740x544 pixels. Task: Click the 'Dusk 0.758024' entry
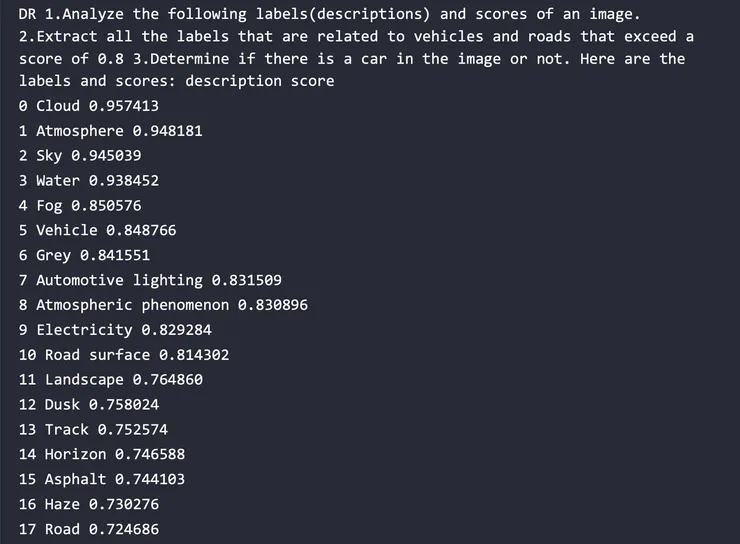click(89, 405)
